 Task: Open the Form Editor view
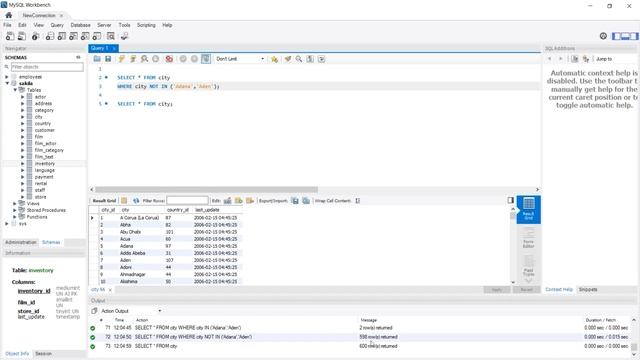tap(529, 238)
